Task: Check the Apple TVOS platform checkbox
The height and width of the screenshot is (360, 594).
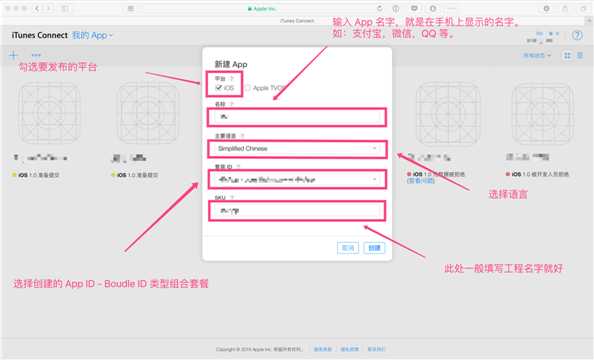Action: (x=247, y=88)
